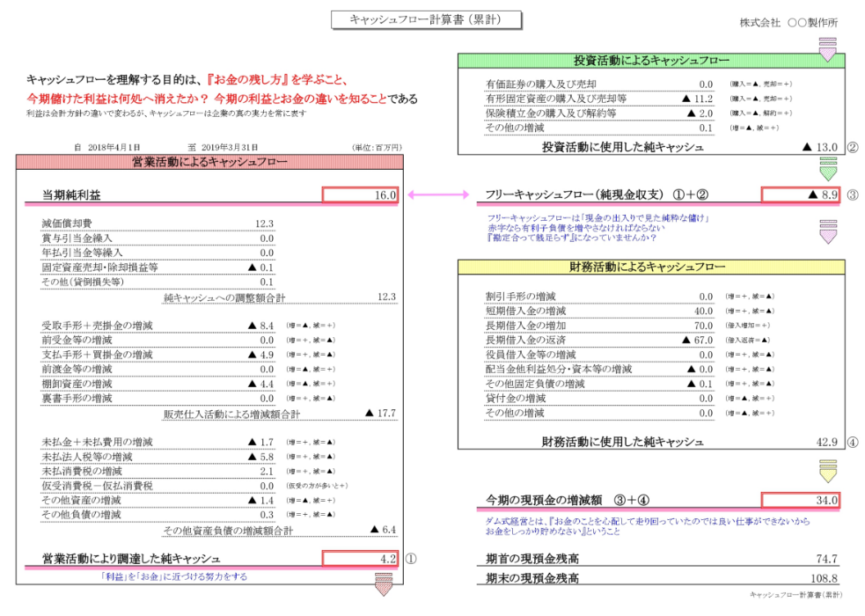Image resolution: width=865 pixels, height=616 pixels.
Task: Click the その他資産負債の増減額合計 subtotal label
Action: (228, 531)
